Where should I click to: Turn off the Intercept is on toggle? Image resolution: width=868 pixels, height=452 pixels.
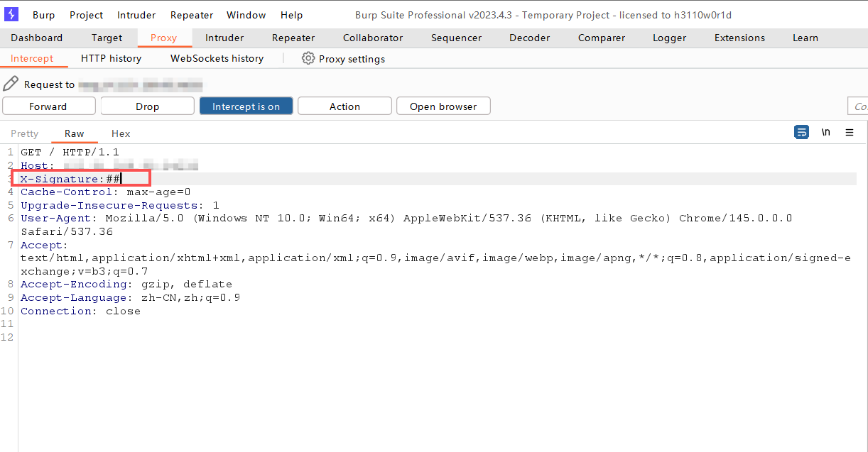[x=246, y=106]
